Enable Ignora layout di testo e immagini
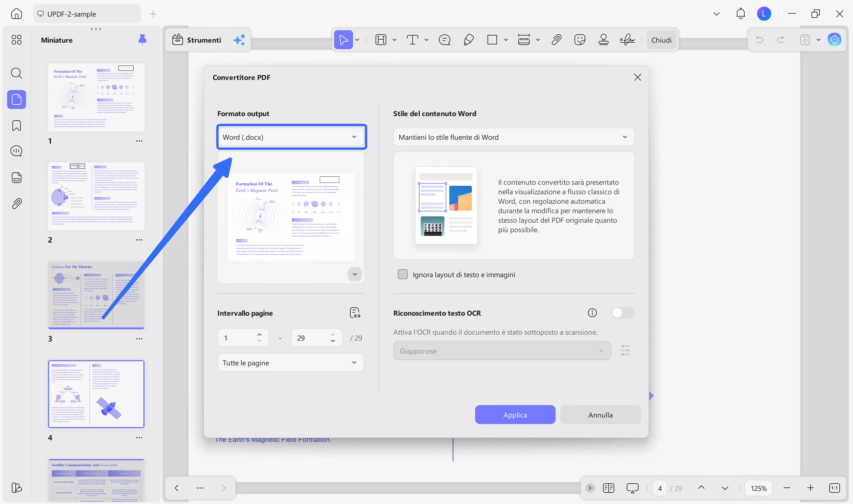853x504 pixels. pos(403,274)
